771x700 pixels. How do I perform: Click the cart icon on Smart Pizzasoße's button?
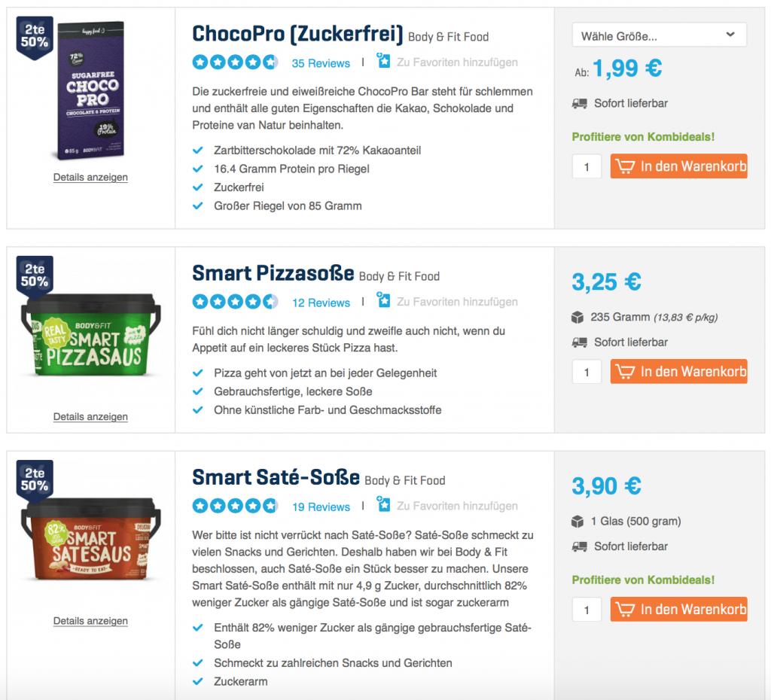[x=624, y=371]
